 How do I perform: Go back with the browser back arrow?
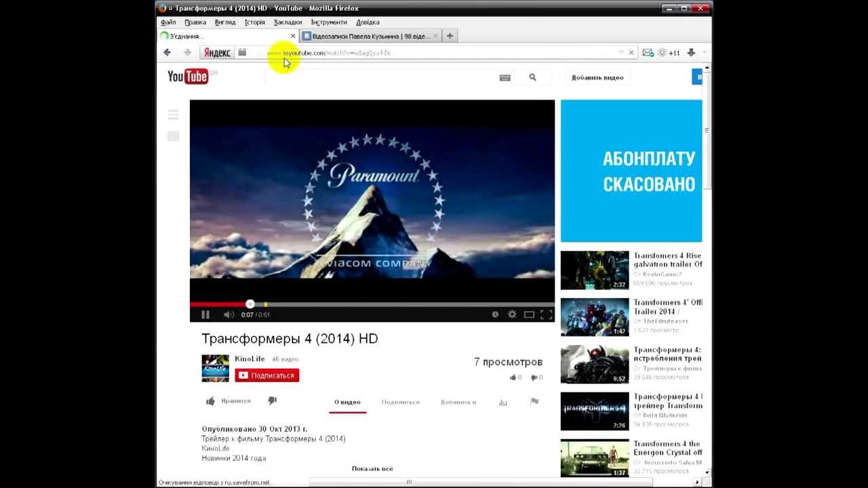click(x=167, y=52)
